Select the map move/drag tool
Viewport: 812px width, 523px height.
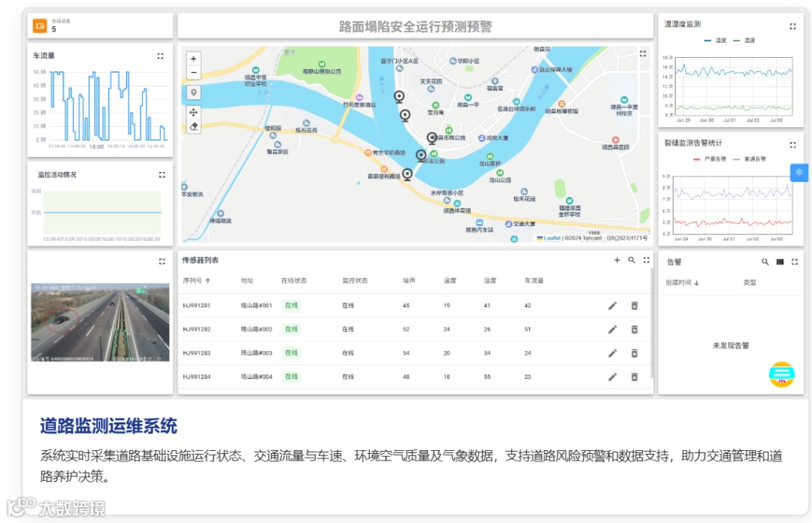tap(194, 113)
